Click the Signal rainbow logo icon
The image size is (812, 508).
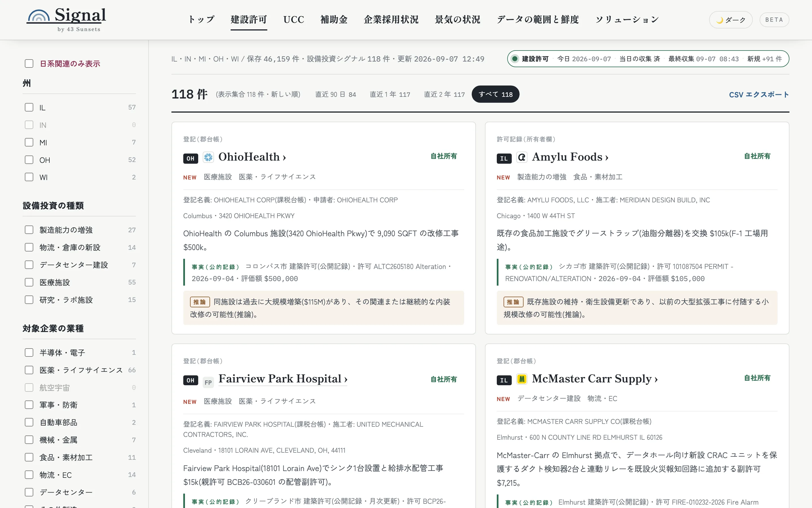coord(38,16)
